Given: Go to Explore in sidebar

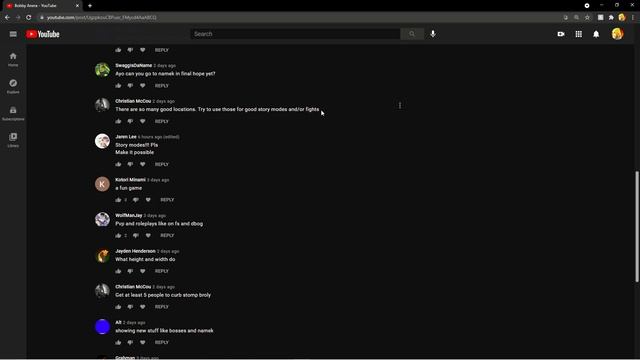Looking at the screenshot, I should coord(13,87).
